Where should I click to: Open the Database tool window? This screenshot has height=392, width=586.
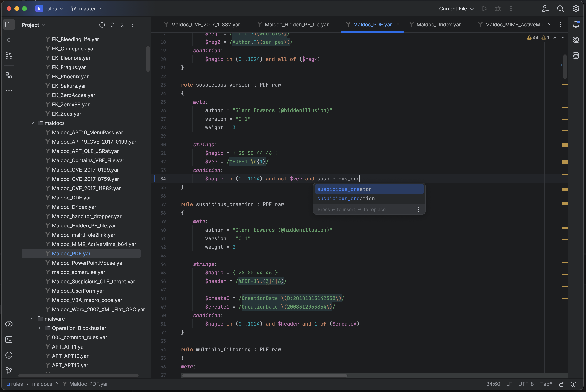tap(576, 56)
